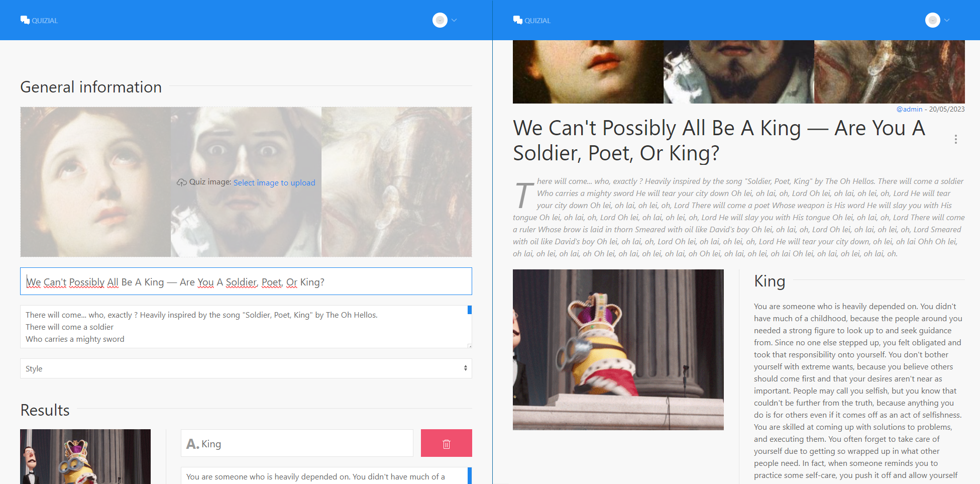Click General information heading
Screen dimensions: 980x484
(x=91, y=87)
